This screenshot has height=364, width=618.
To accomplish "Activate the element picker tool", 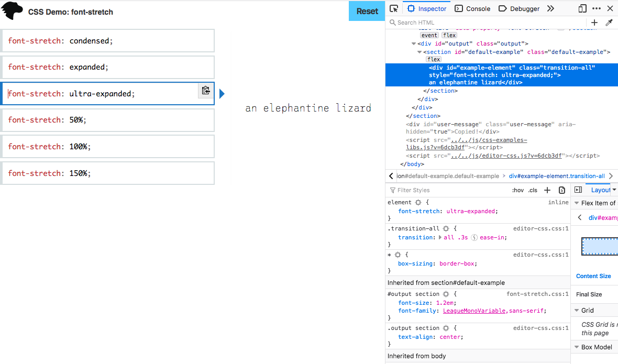I will click(394, 8).
